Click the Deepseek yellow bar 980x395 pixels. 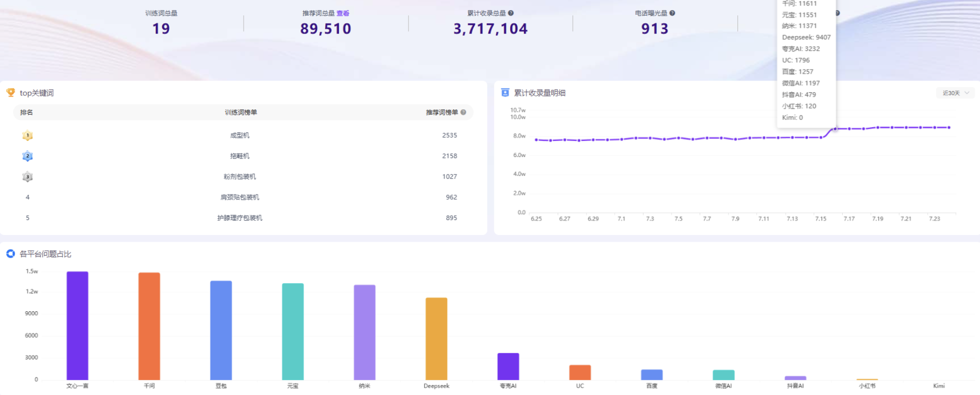coord(436,339)
